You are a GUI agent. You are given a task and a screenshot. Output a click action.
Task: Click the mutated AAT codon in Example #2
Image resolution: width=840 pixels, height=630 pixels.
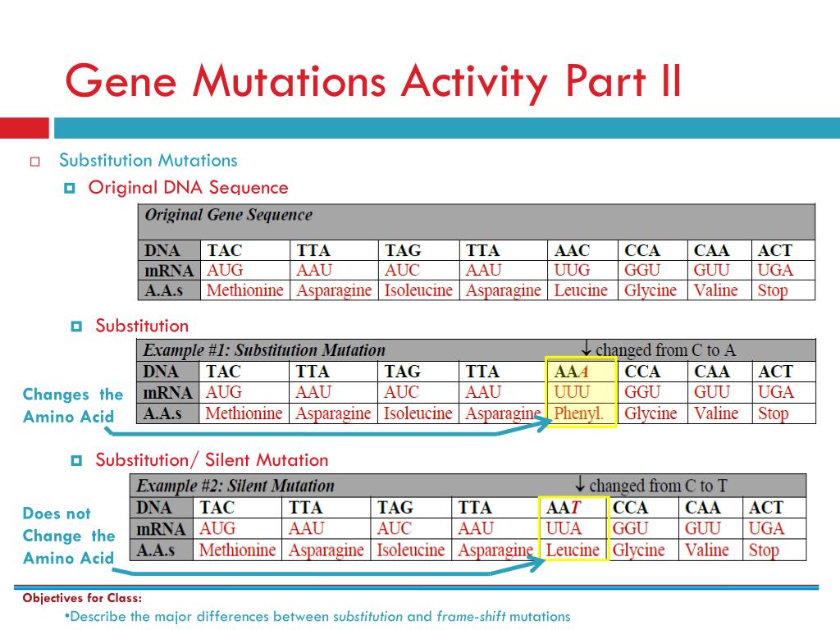(564, 507)
